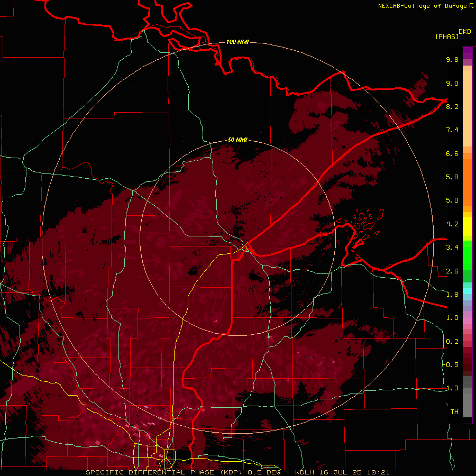Click the 4.2 value on color scale

pos(452,224)
